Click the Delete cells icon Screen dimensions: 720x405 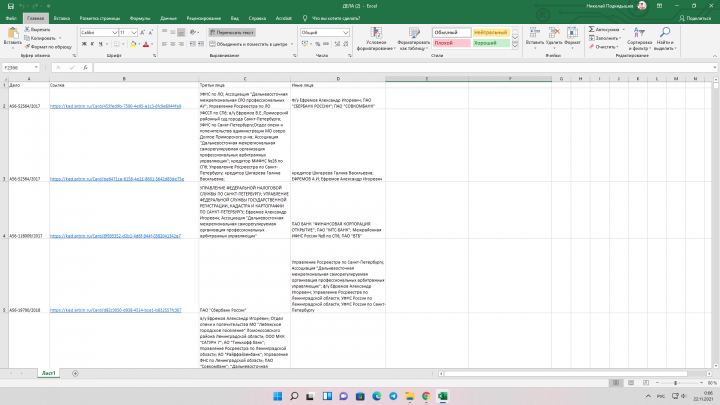tap(554, 32)
